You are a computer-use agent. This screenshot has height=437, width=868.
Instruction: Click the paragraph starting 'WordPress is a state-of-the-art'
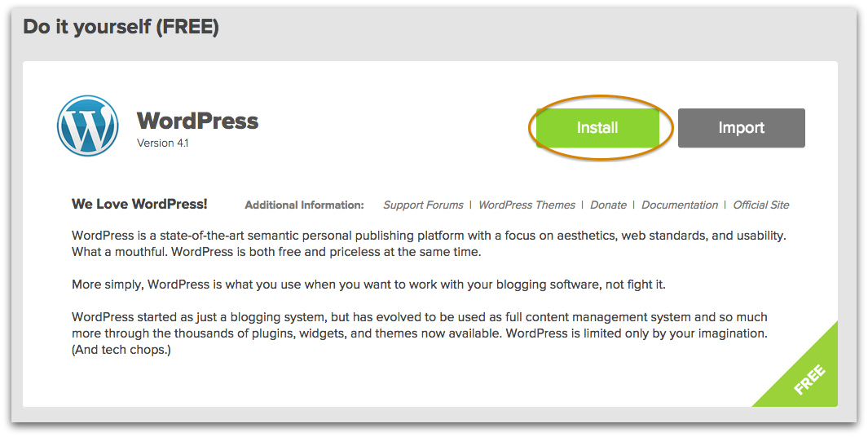(x=429, y=244)
